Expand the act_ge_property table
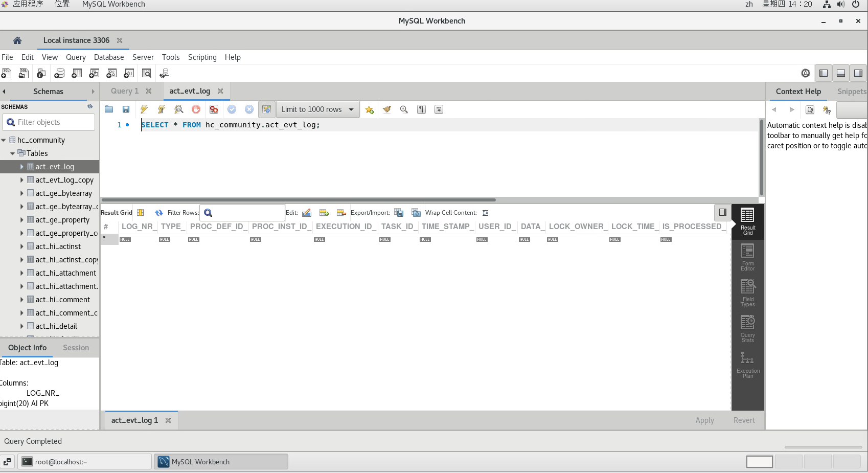 (x=21, y=219)
